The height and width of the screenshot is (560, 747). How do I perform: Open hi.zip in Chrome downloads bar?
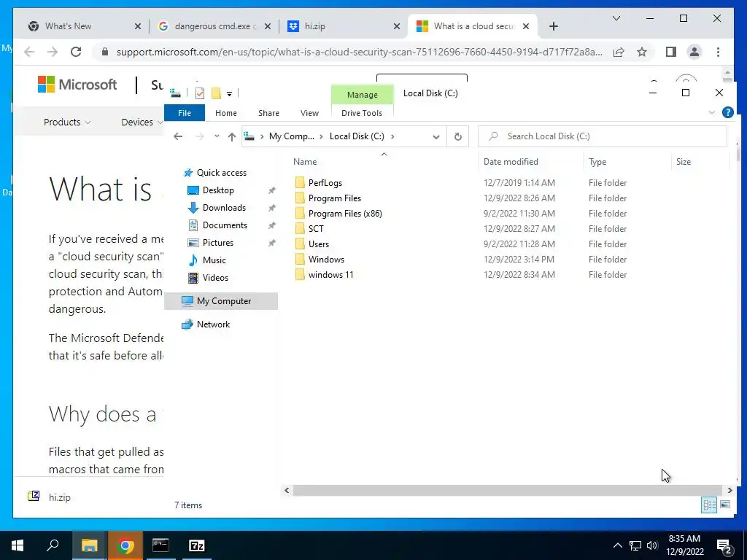coord(50,497)
